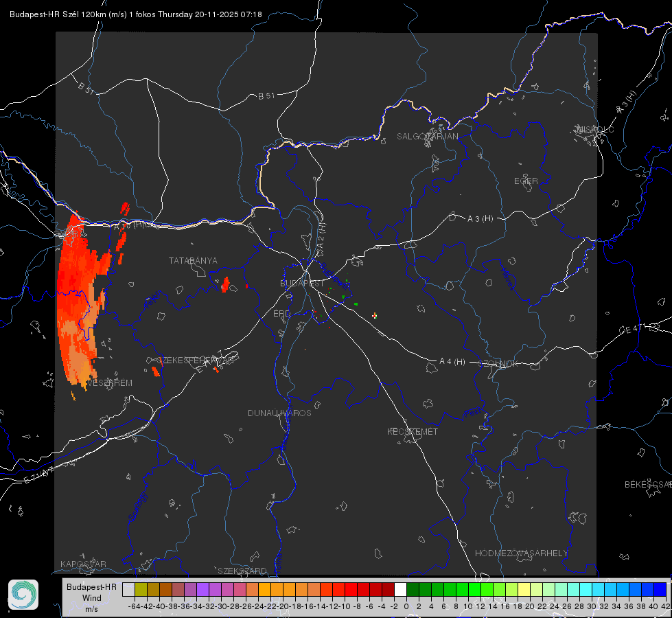The height and width of the screenshot is (618, 672).
Task: Click the small red echo right of Tatabánya
Action: tap(225, 285)
